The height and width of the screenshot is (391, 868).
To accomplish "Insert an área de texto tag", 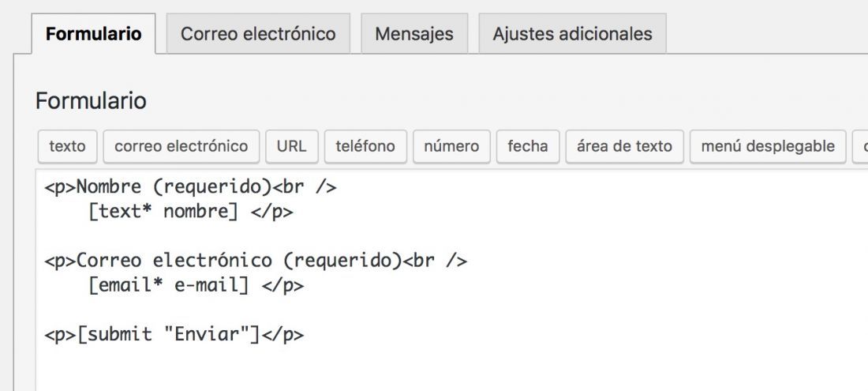I will pyautogui.click(x=624, y=147).
